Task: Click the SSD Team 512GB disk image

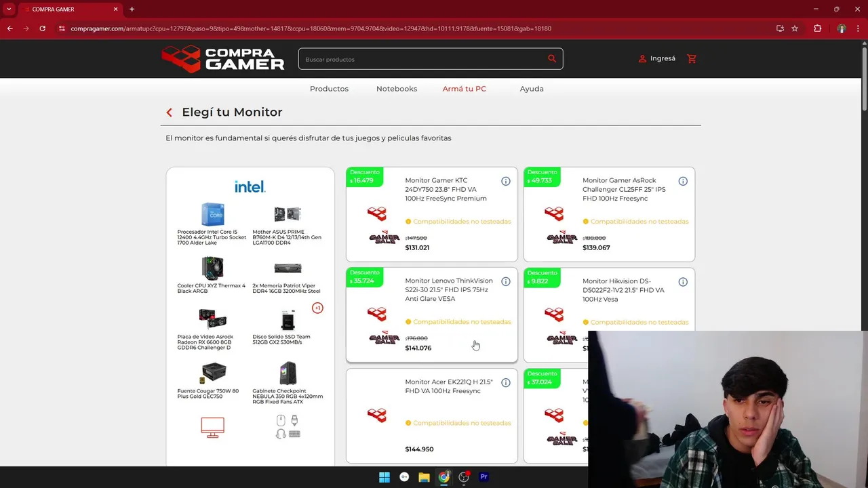Action: click(x=288, y=320)
